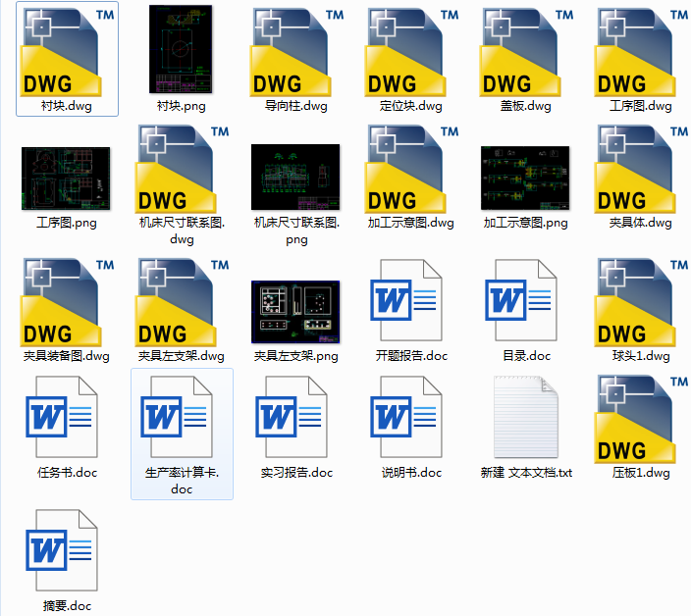Select the 夹具左支架.dwg file icon
Screen dimensions: 691x616
[x=182, y=302]
